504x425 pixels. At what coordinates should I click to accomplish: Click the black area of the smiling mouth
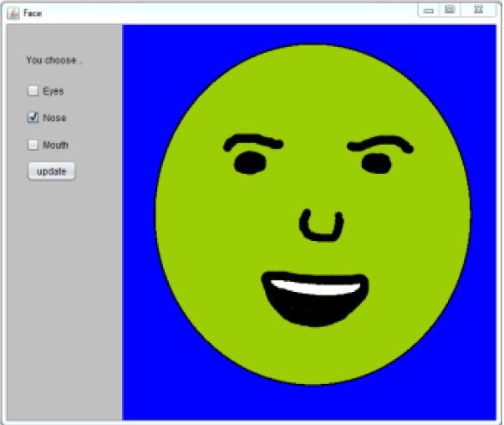tap(313, 311)
